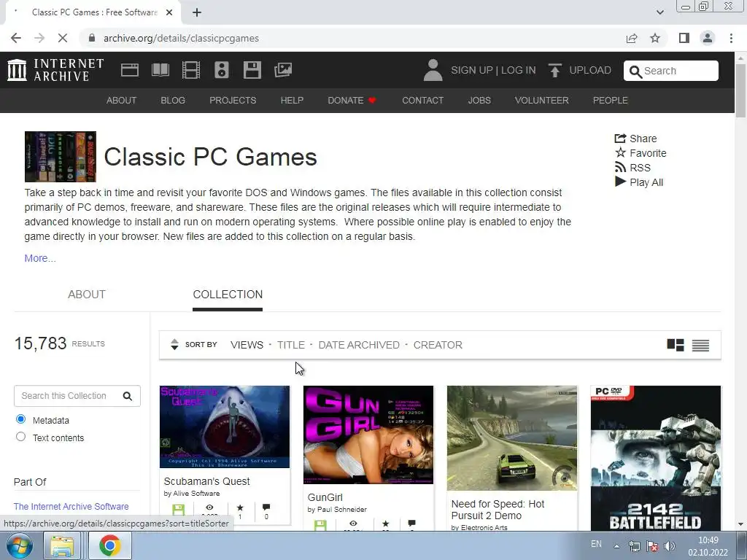Stop loading the page in Chrome
This screenshot has height=560, width=747.
click(x=63, y=38)
